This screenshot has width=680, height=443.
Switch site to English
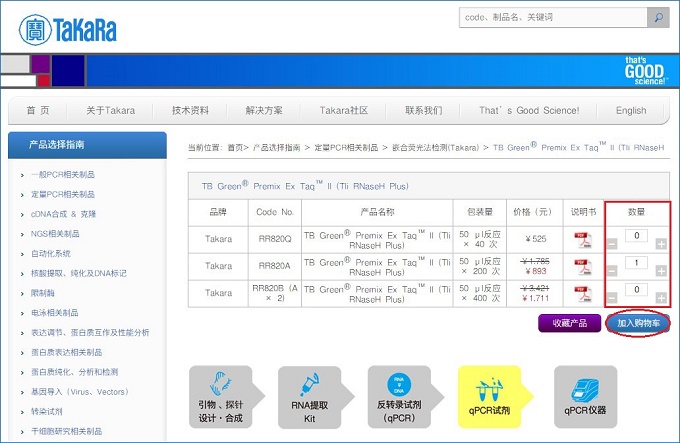(x=631, y=111)
